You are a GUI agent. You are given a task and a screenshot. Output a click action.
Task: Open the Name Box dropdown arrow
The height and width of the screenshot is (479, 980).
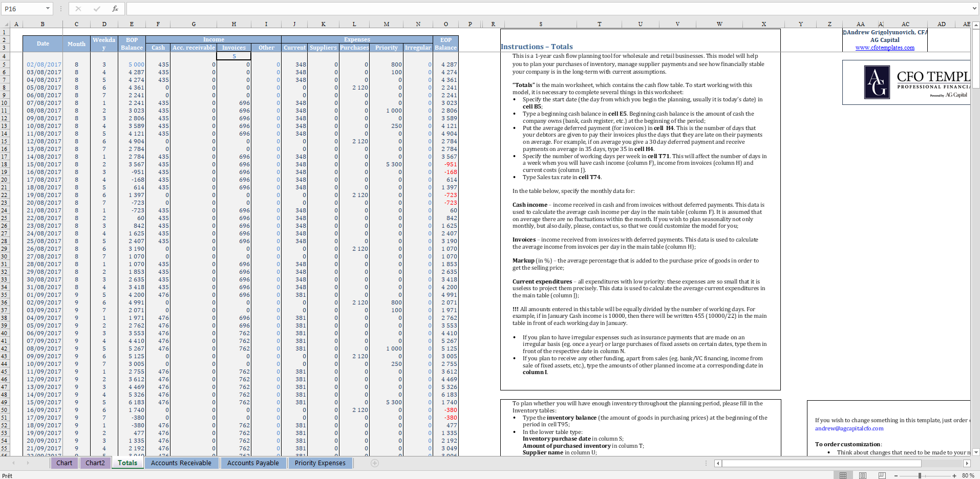coord(48,9)
